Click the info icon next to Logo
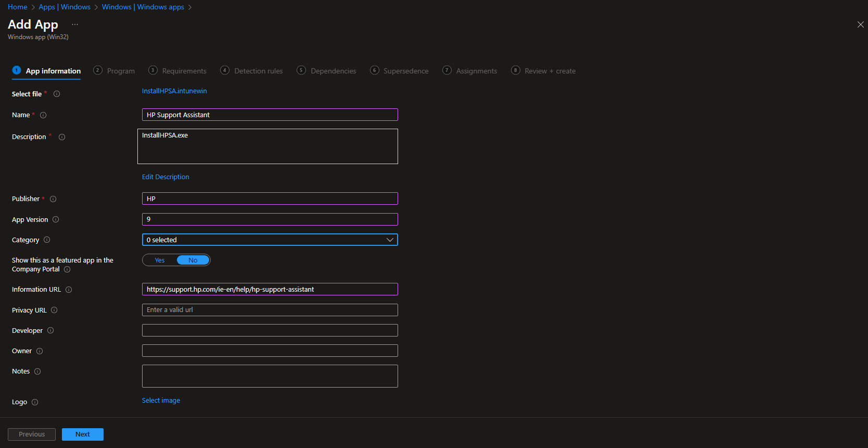This screenshot has width=868, height=448. (x=35, y=402)
